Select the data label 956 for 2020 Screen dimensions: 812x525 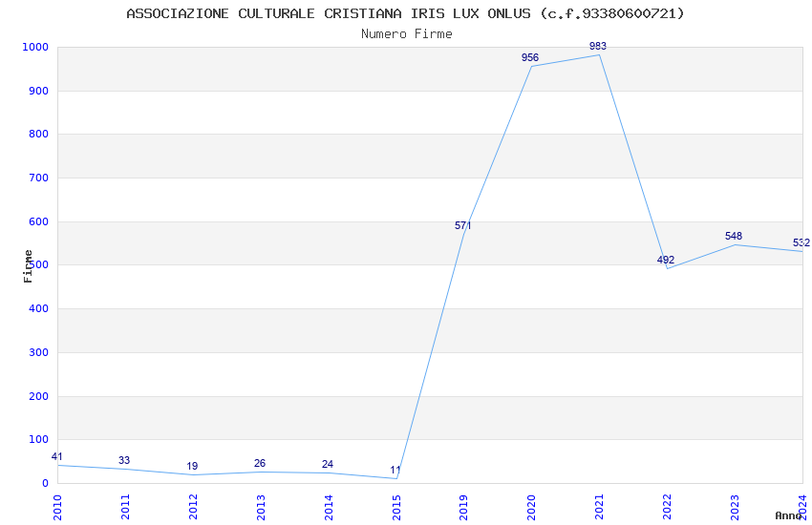pyautogui.click(x=530, y=57)
